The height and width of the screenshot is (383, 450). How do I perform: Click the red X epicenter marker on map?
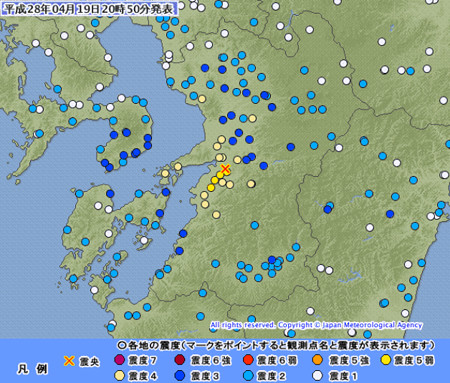[226, 168]
